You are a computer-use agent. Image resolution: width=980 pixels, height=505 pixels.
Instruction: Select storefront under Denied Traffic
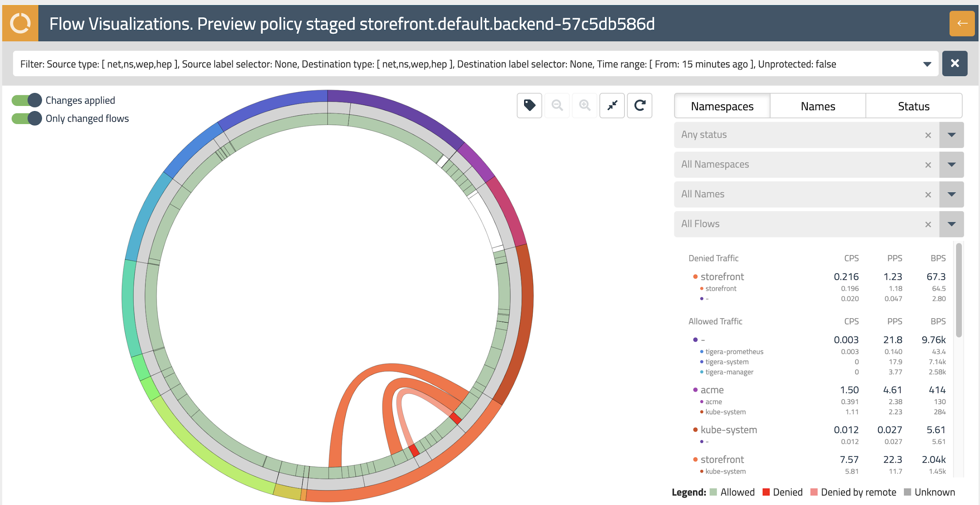click(722, 277)
